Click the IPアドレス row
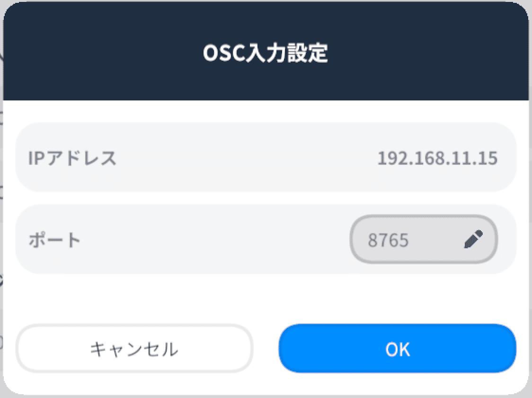Screen dimensions: 532x398 pyautogui.click(x=266, y=157)
